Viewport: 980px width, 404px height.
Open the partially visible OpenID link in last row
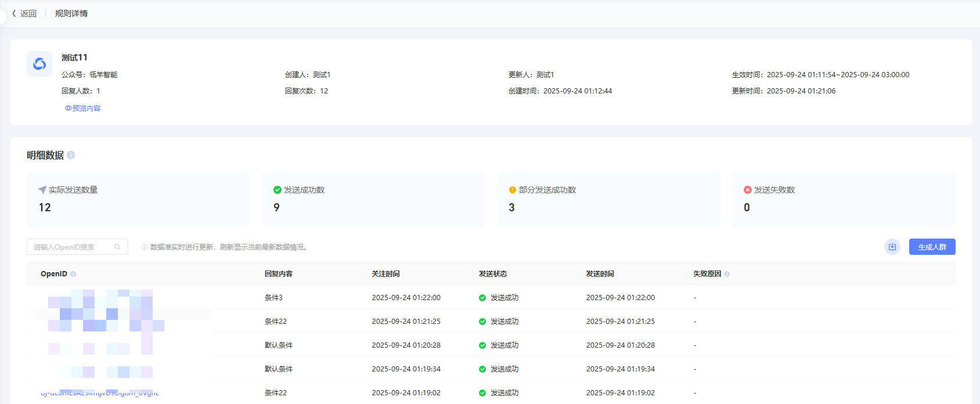(100, 393)
